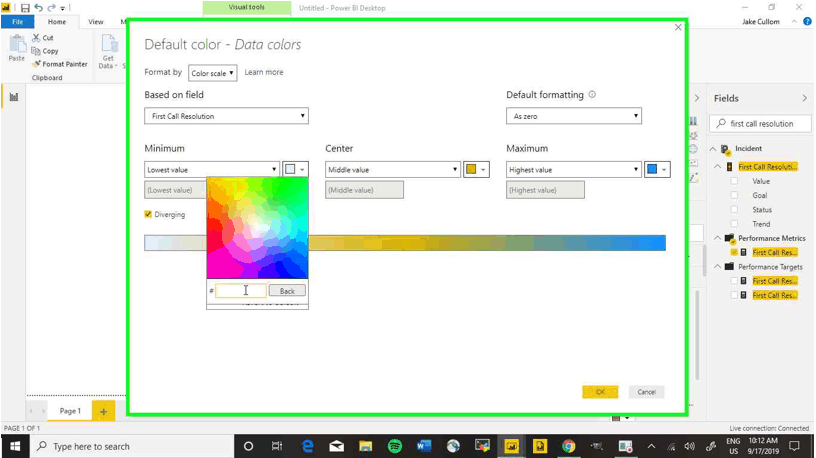Click the magnifier icon in Fields search

click(721, 123)
